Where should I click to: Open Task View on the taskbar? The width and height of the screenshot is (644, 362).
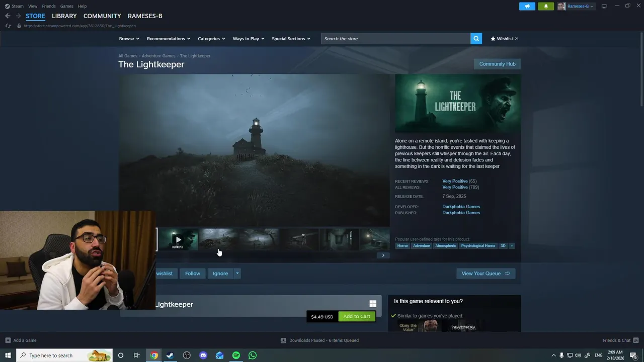[136, 355]
